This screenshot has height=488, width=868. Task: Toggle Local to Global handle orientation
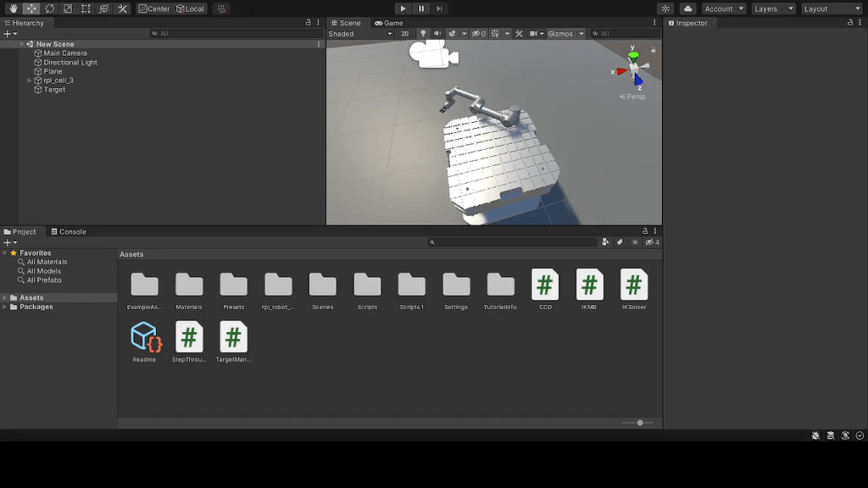pos(190,8)
